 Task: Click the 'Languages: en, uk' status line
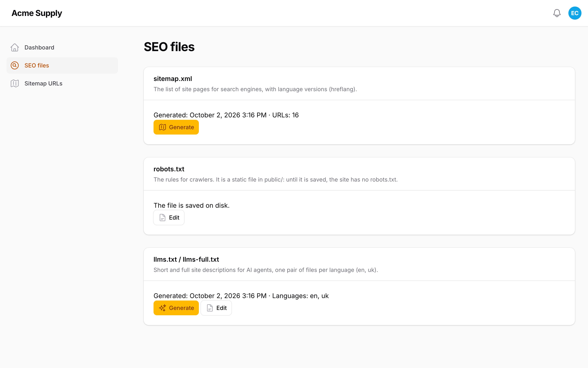pyautogui.click(x=241, y=296)
